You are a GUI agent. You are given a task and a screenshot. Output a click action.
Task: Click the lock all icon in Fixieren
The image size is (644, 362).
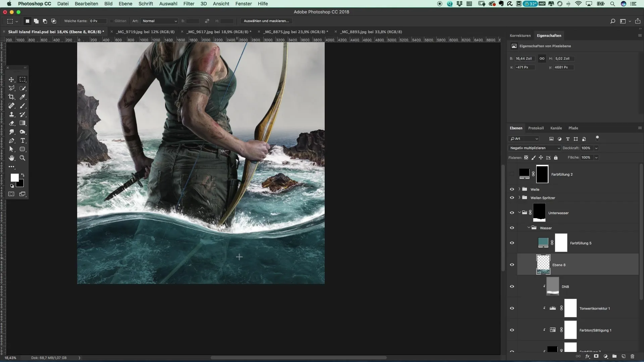pyautogui.click(x=556, y=158)
